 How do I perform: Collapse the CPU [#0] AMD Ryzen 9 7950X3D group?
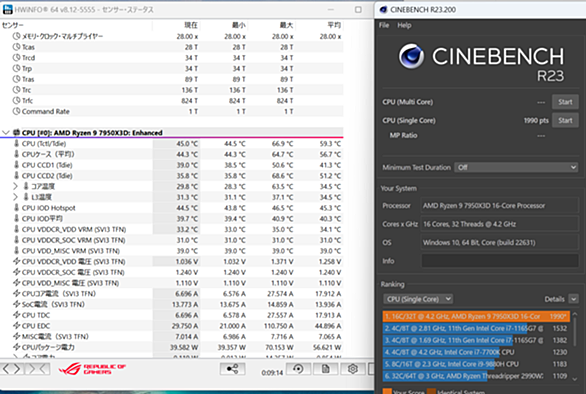click(5, 132)
